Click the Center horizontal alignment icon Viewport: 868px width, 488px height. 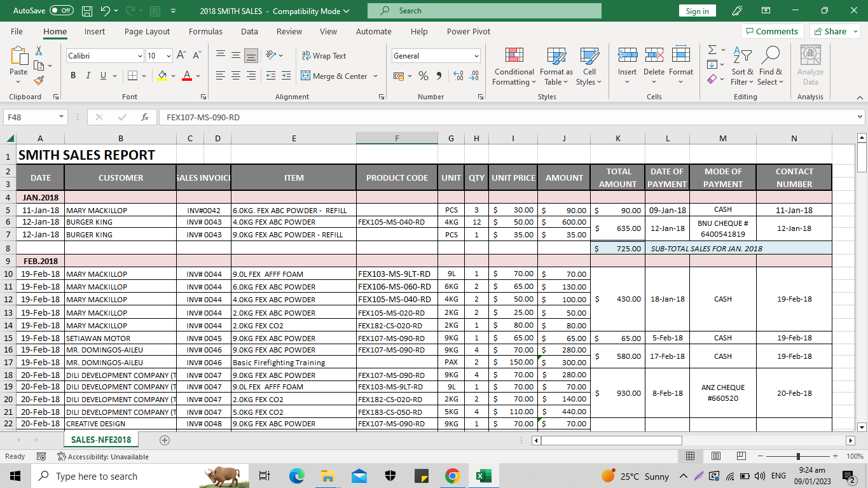coord(236,76)
